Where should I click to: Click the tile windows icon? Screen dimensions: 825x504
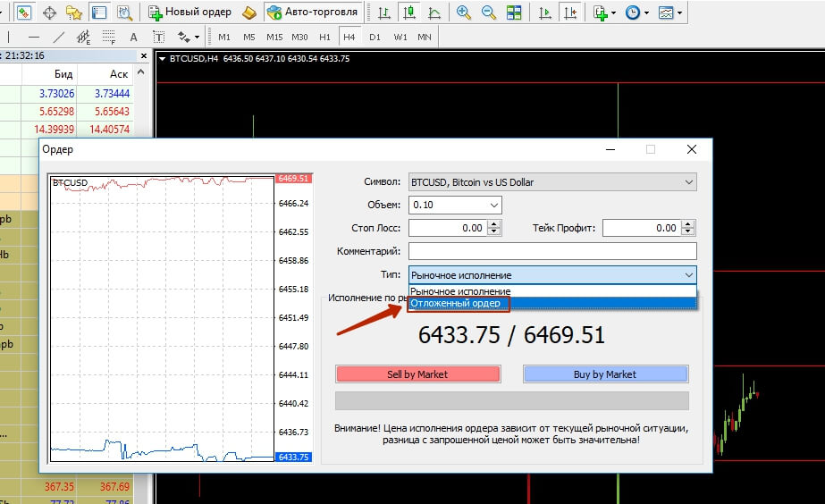coord(514,13)
